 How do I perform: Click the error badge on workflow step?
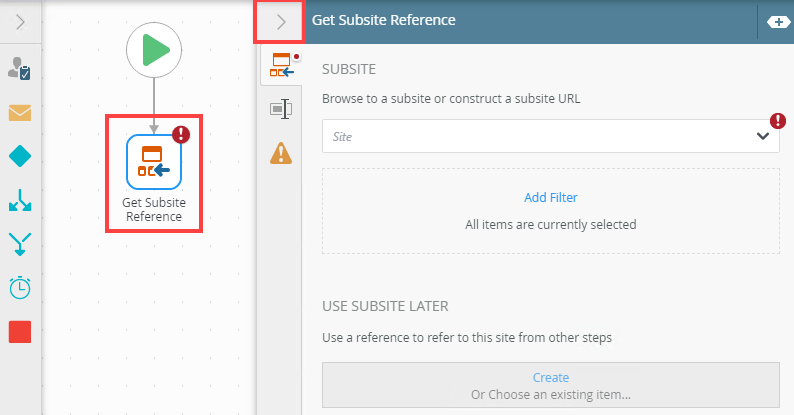pos(181,134)
